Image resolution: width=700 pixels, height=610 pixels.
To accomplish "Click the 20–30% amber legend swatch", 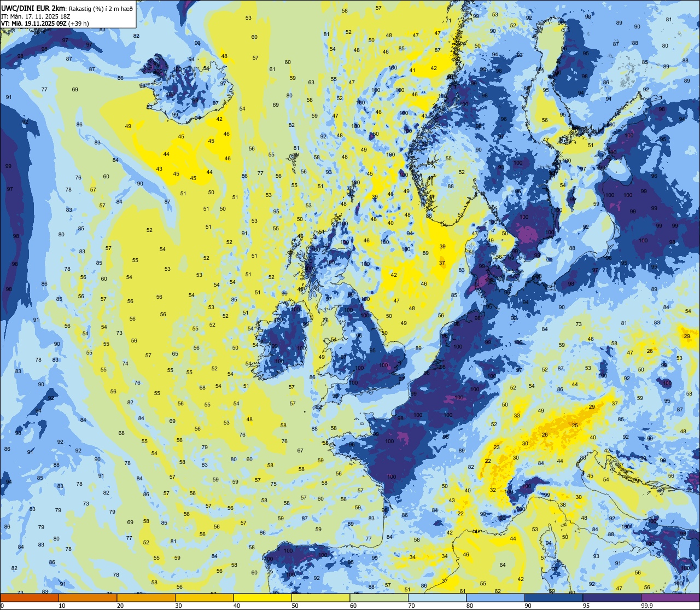I will (x=146, y=598).
